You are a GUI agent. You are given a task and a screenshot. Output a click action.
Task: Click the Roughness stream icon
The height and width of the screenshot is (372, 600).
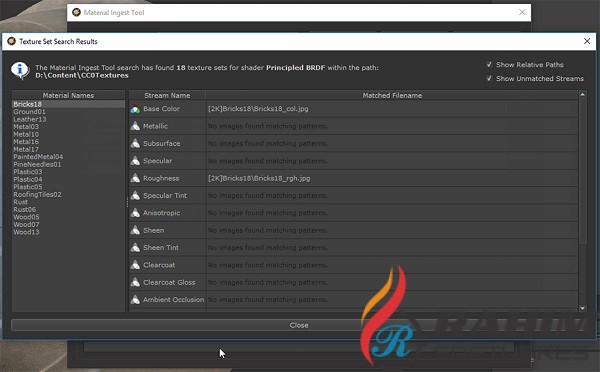(x=135, y=178)
